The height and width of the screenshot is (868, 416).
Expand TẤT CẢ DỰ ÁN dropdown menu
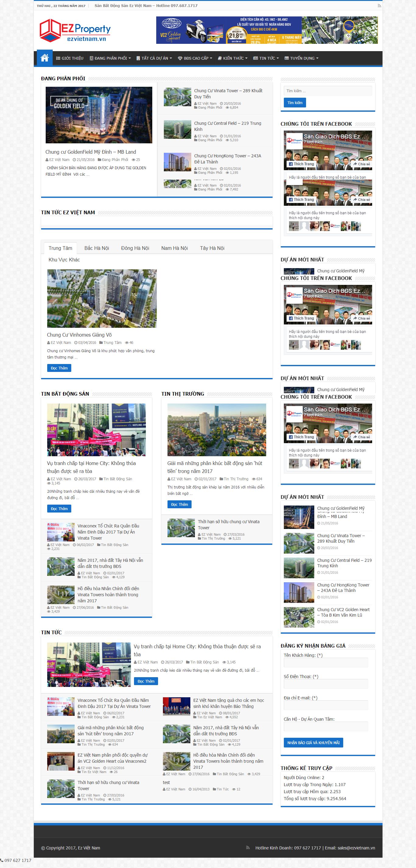tap(154, 58)
